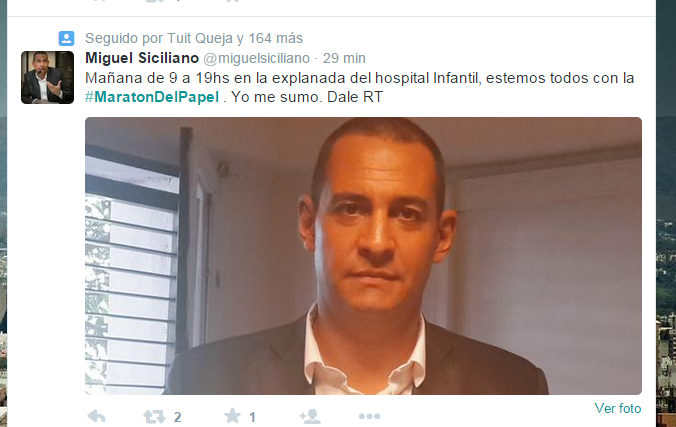Show favorite count 1 next to star
Viewport: 676px width, 427px height.
coord(253,417)
